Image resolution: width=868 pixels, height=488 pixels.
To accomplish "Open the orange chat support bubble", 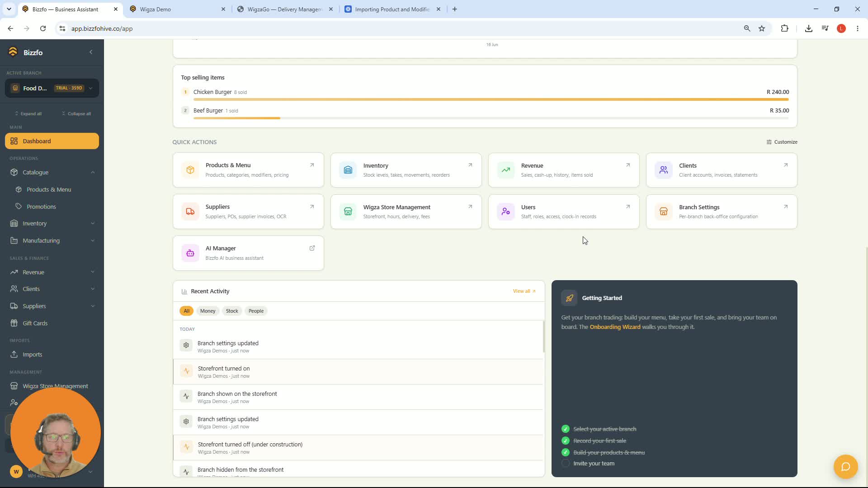I will click(845, 466).
